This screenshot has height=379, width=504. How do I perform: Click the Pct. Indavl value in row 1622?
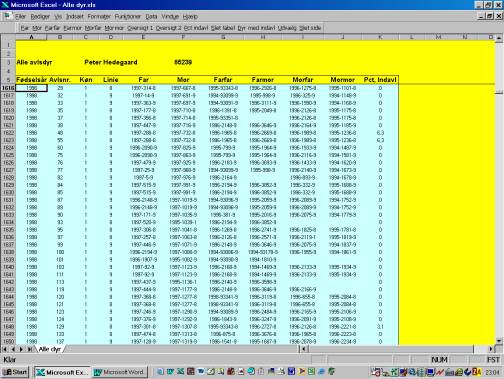tap(380, 133)
